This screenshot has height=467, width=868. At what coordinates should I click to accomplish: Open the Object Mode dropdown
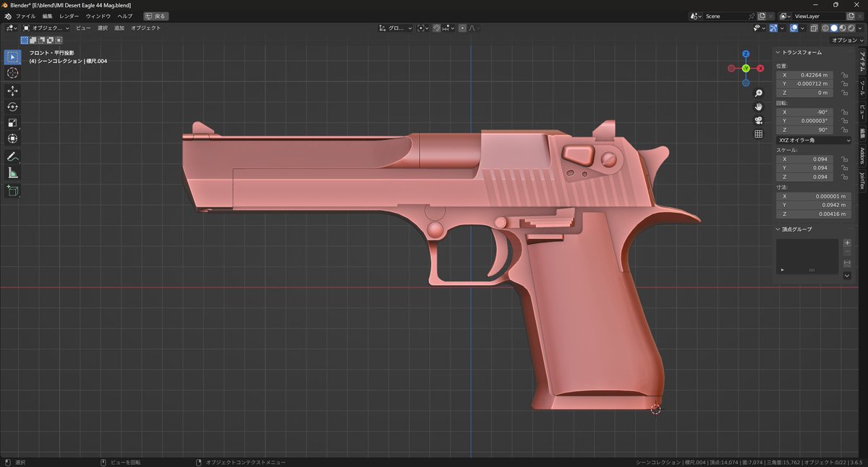(x=46, y=28)
